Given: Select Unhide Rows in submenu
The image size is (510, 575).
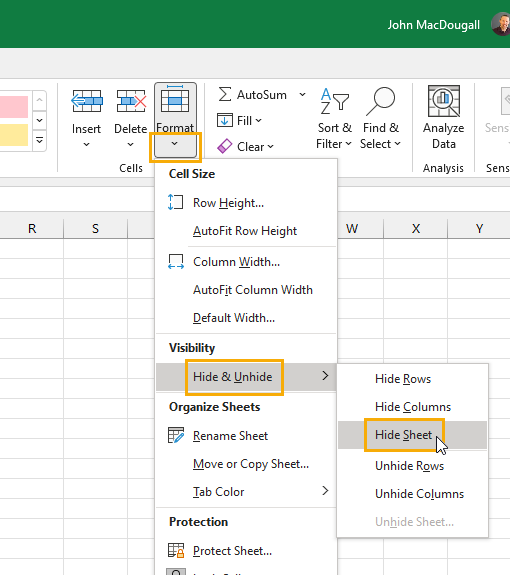Looking at the screenshot, I should click(x=412, y=466).
